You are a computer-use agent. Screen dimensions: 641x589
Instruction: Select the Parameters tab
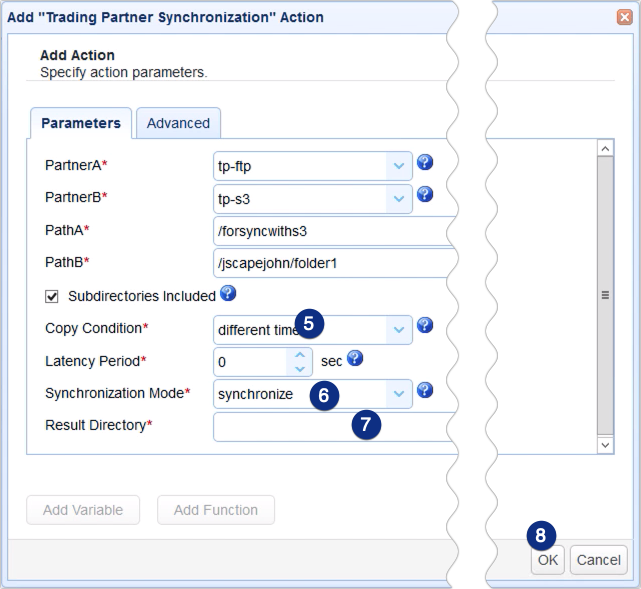pyautogui.click(x=81, y=123)
